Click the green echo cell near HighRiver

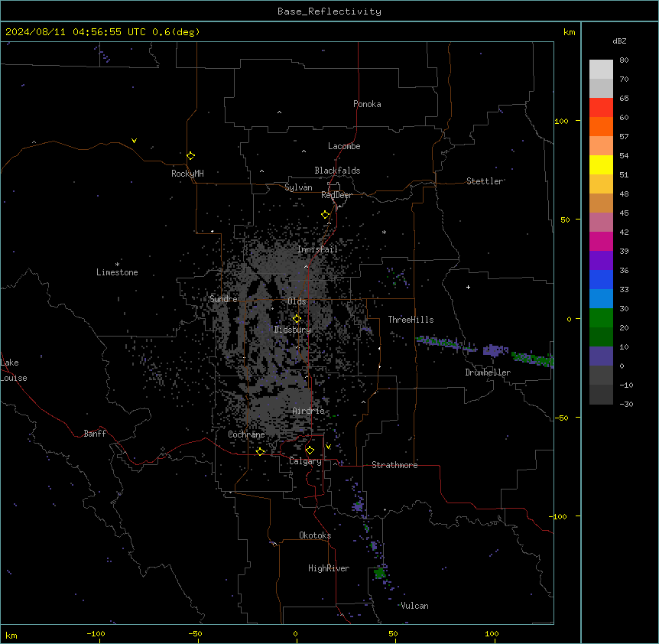pyautogui.click(x=380, y=573)
